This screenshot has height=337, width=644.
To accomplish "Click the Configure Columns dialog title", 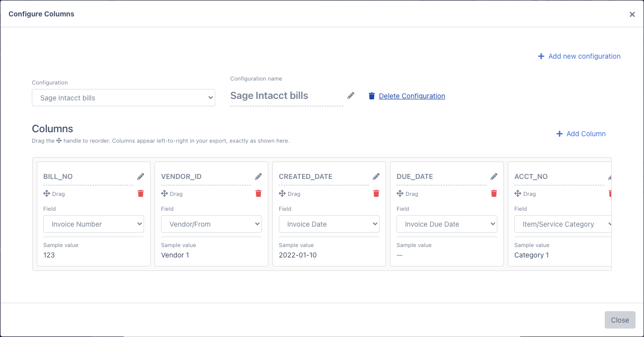I will [41, 14].
